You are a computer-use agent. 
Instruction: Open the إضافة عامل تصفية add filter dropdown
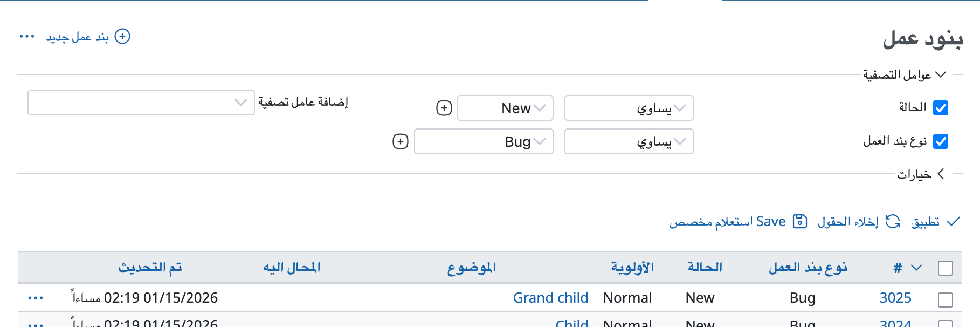pos(141,103)
